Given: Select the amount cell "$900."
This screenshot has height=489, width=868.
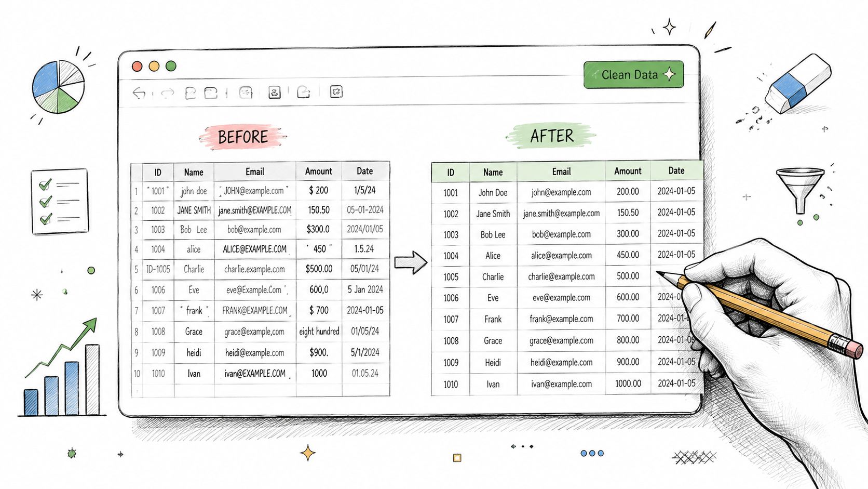Looking at the screenshot, I should (319, 352).
